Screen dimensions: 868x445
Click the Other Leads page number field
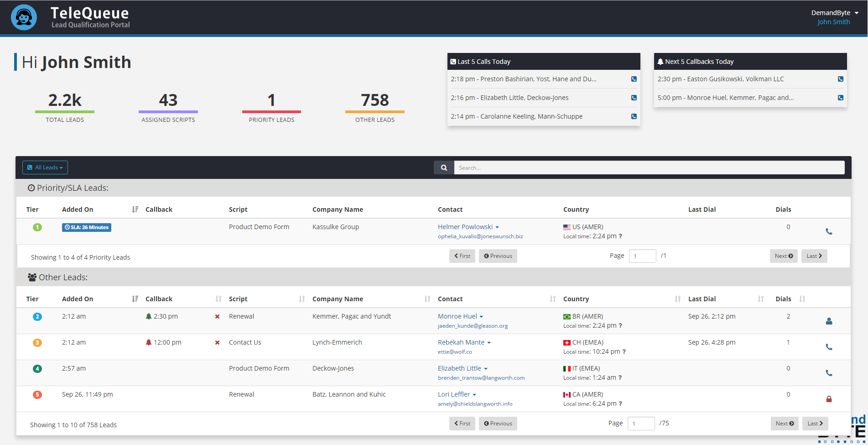[x=641, y=424]
